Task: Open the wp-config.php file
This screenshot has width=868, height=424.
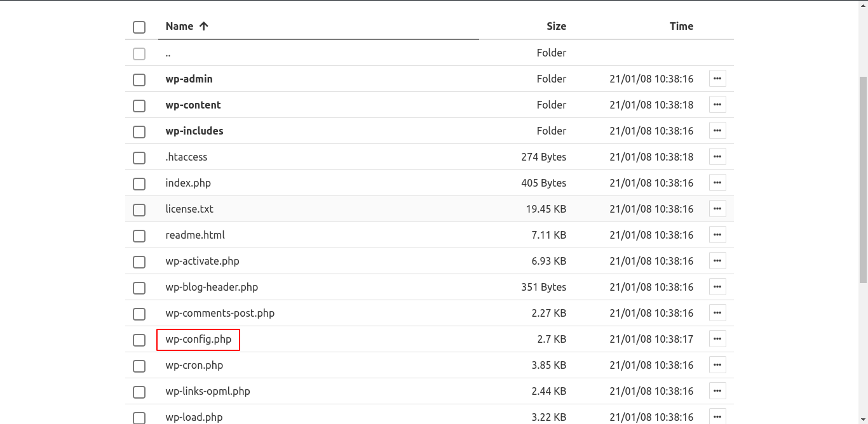Action: tap(198, 339)
